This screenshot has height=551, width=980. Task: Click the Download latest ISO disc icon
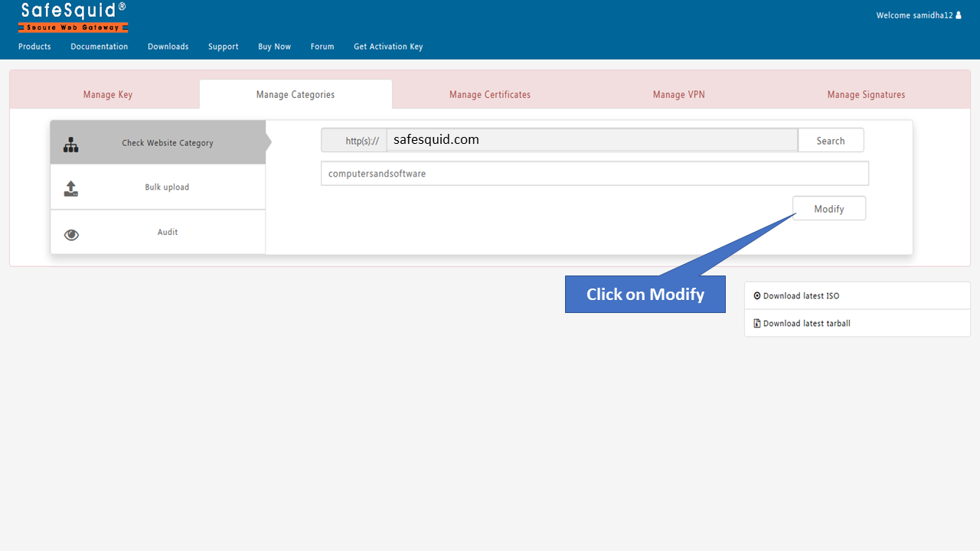(x=757, y=295)
